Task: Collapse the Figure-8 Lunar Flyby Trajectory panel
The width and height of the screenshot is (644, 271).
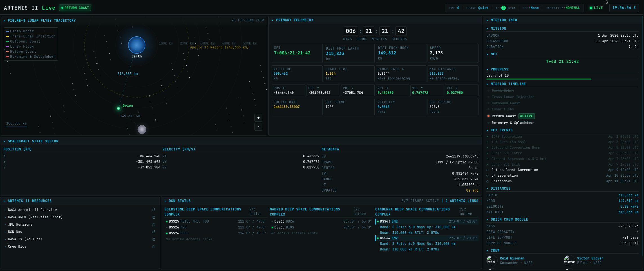Action: (x=5, y=21)
